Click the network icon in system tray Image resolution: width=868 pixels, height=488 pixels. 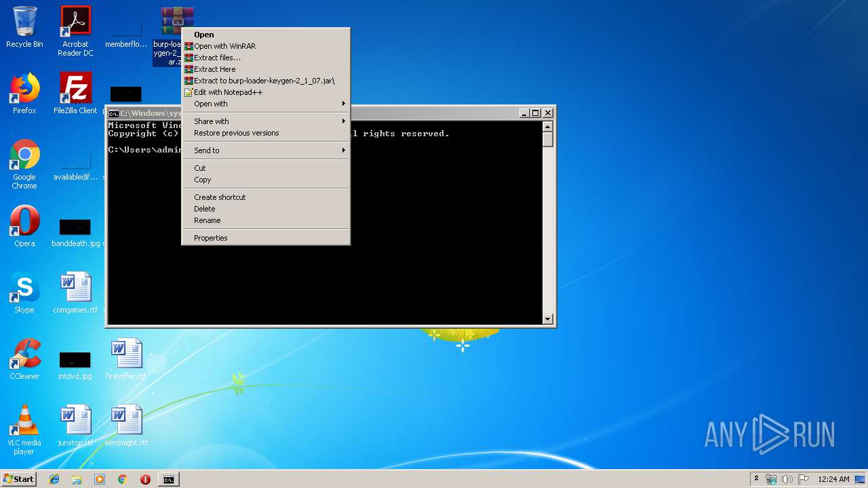pyautogui.click(x=771, y=479)
